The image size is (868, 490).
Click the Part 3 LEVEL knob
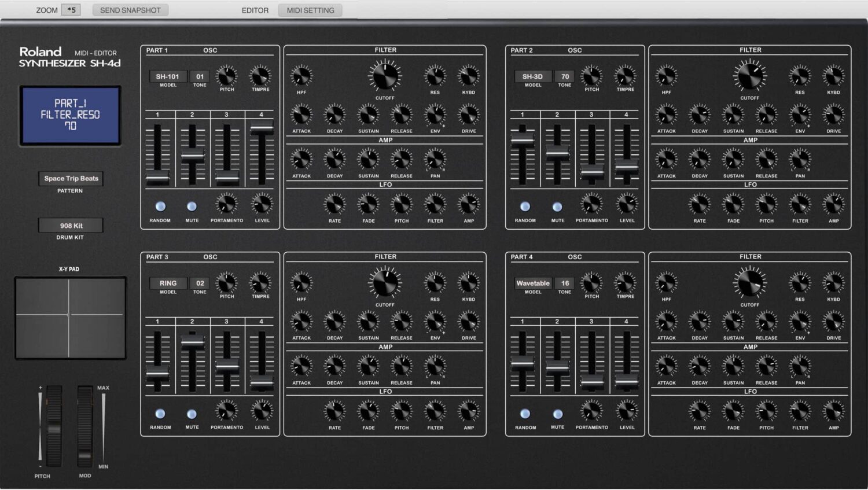(262, 411)
